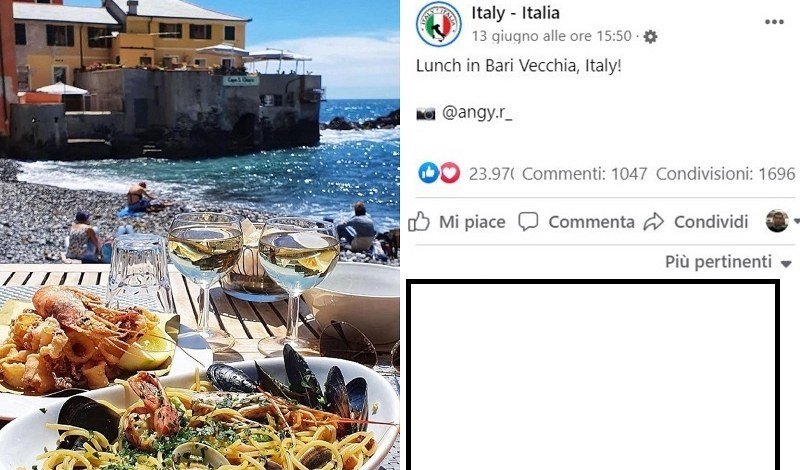Click the Mi piace button label

point(472,222)
